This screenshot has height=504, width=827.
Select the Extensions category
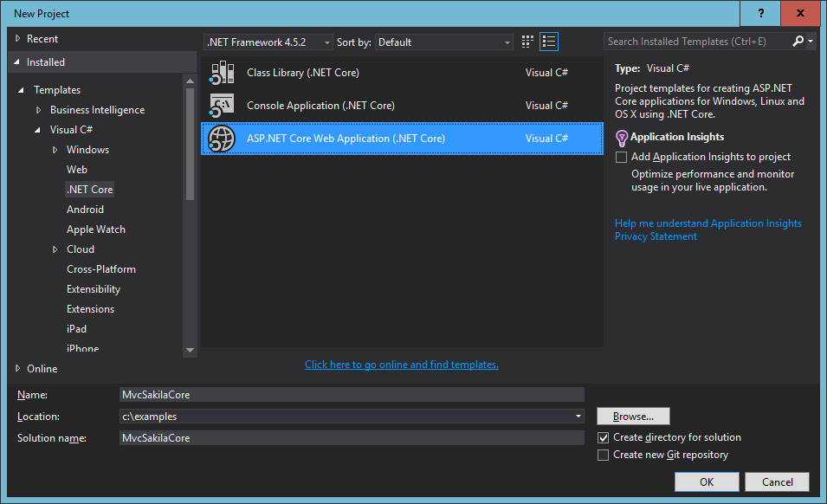(x=91, y=309)
